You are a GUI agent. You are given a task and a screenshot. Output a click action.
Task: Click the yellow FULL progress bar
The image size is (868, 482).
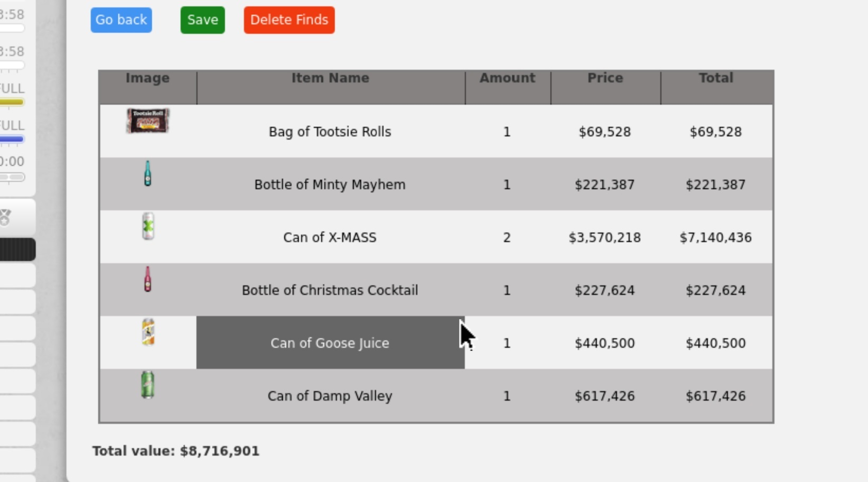(12, 102)
